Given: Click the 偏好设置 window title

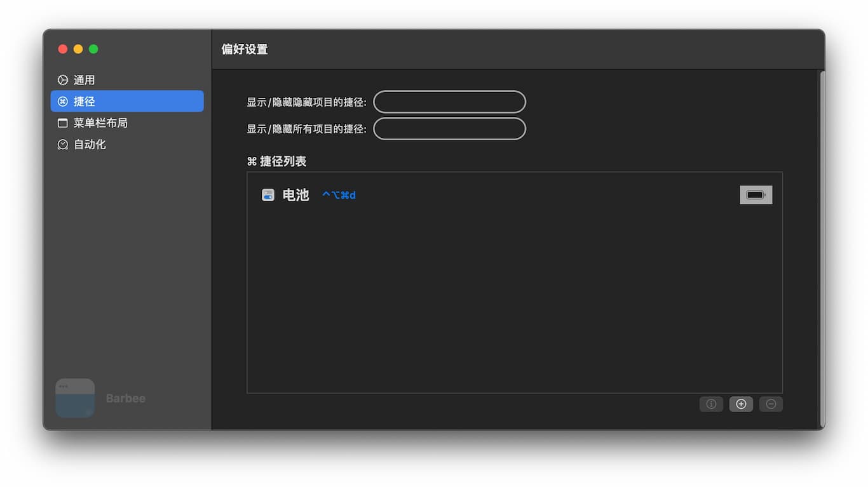Looking at the screenshot, I should point(245,50).
